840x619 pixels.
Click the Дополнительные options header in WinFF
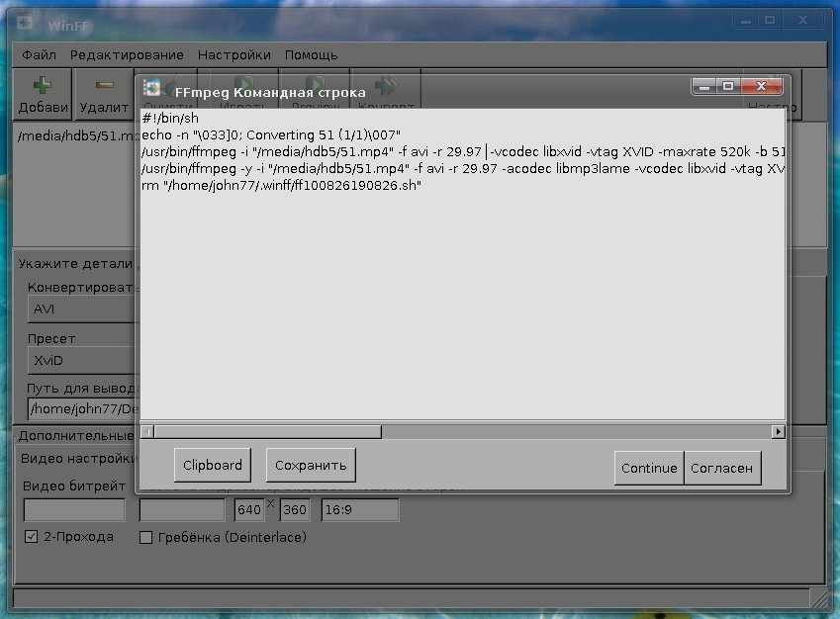click(75, 436)
